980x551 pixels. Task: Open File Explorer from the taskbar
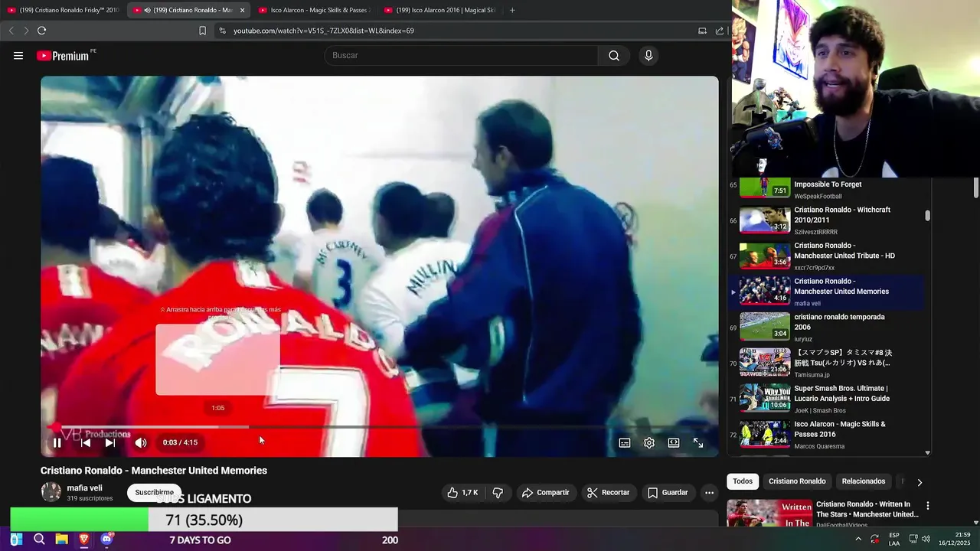61,540
